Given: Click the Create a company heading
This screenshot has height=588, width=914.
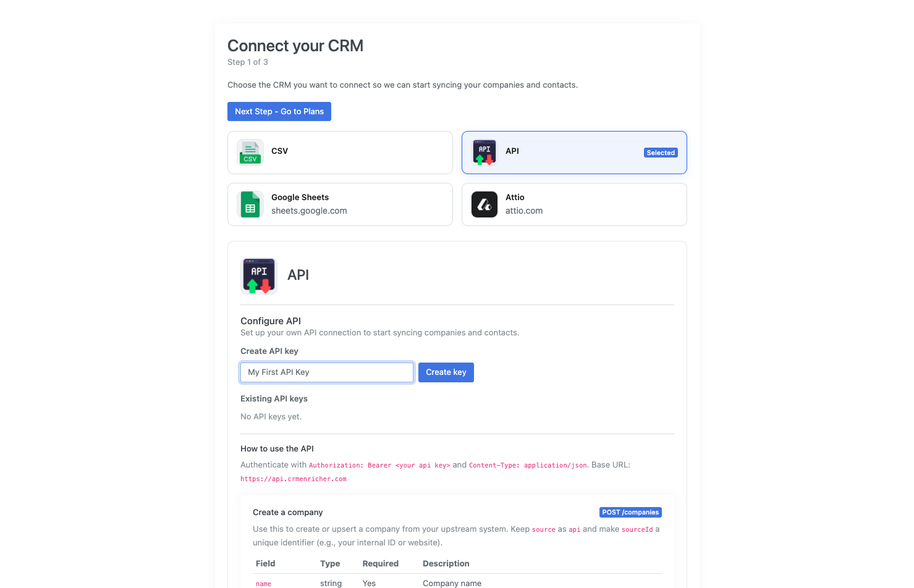Looking at the screenshot, I should [x=288, y=513].
